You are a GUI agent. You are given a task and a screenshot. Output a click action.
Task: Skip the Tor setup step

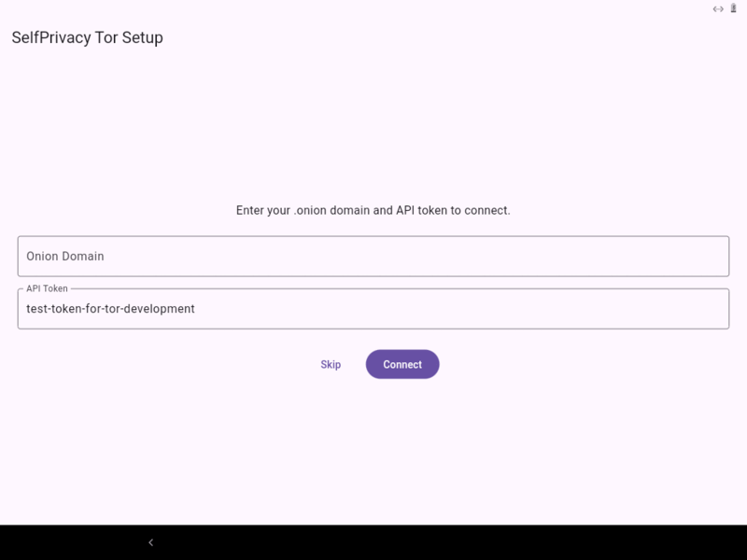331,365
